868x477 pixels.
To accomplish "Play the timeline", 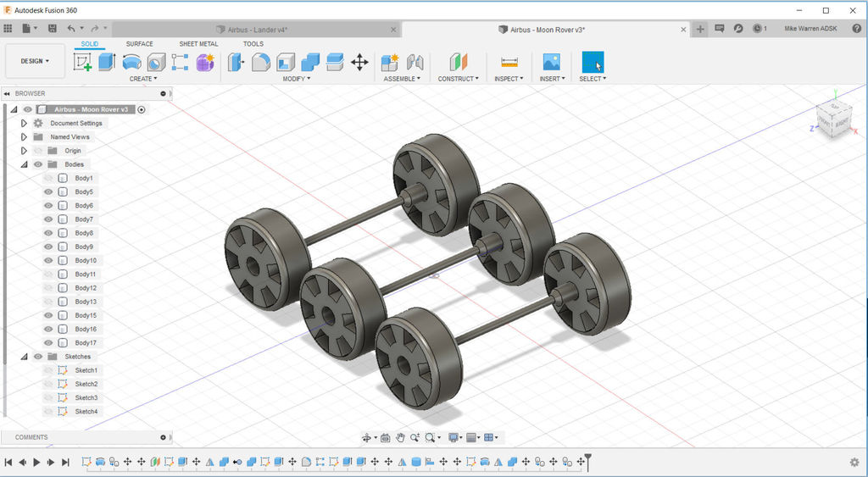I will click(37, 462).
